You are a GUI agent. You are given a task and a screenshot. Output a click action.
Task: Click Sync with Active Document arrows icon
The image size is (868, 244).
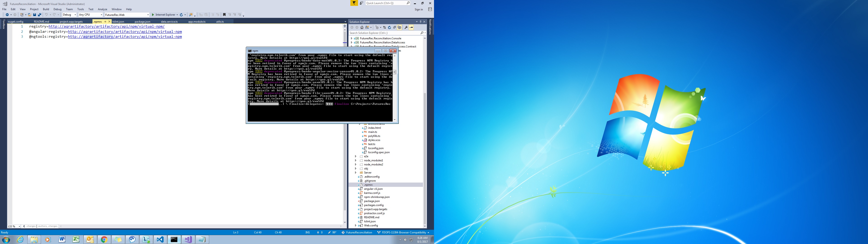pos(384,28)
